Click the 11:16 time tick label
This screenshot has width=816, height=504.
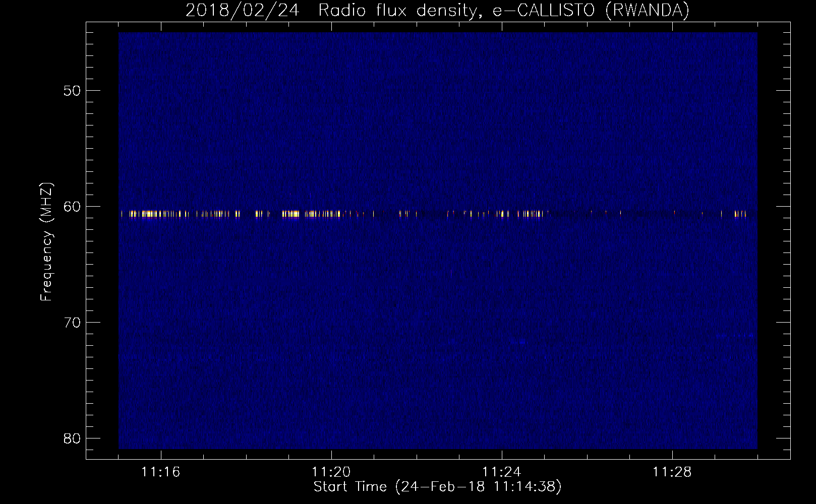pos(160,472)
